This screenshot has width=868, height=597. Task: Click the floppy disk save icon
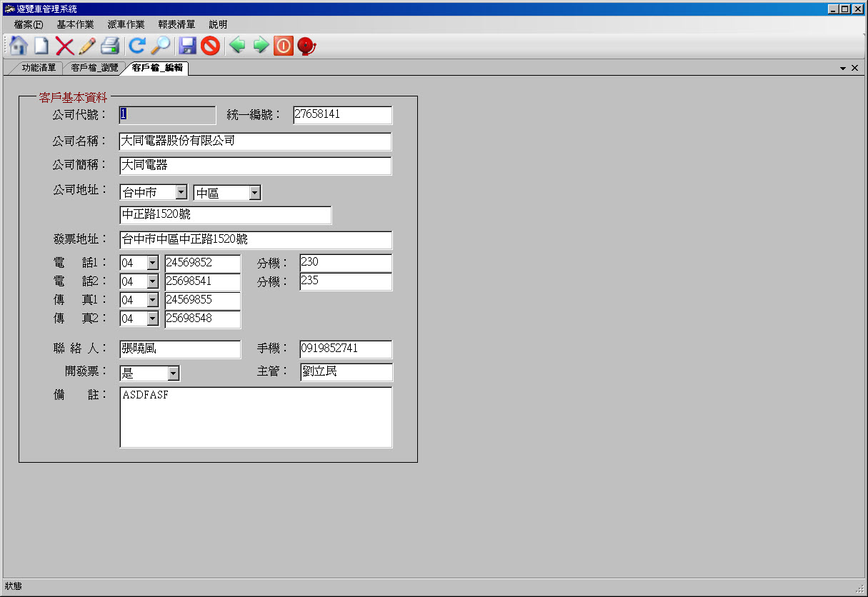click(188, 46)
